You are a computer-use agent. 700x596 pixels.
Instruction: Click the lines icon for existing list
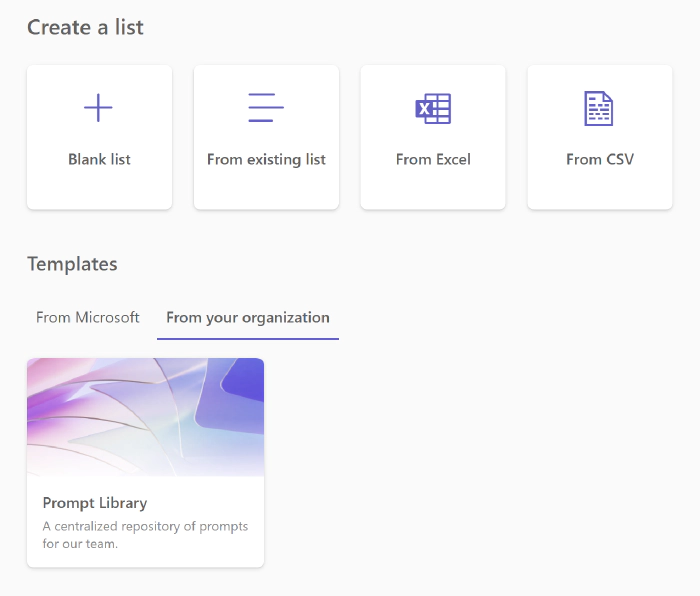coord(266,108)
